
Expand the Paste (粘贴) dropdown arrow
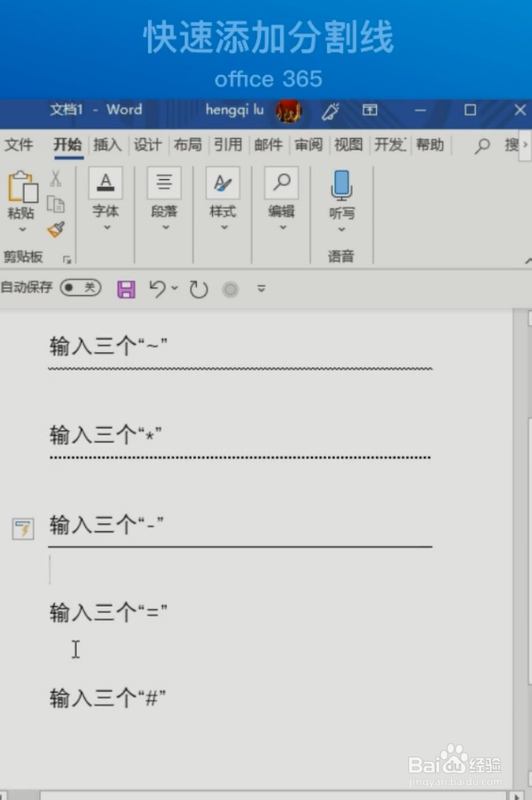coord(22,230)
